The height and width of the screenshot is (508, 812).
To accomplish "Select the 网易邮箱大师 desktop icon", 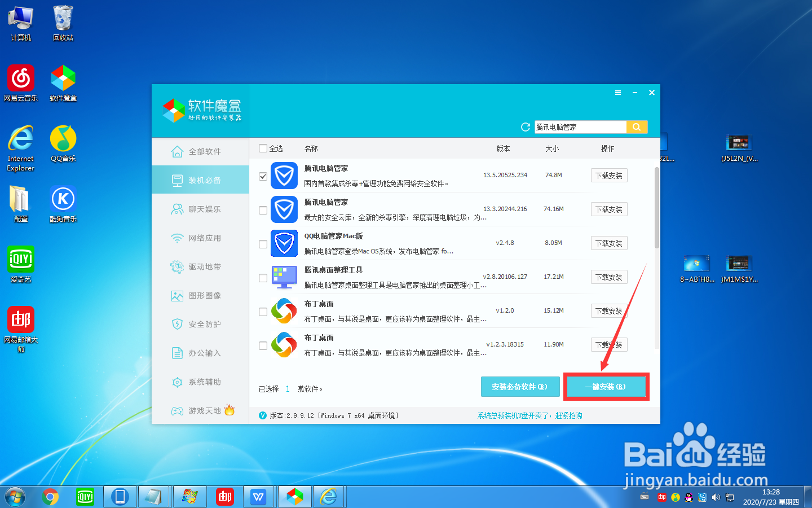I will pos(21,329).
